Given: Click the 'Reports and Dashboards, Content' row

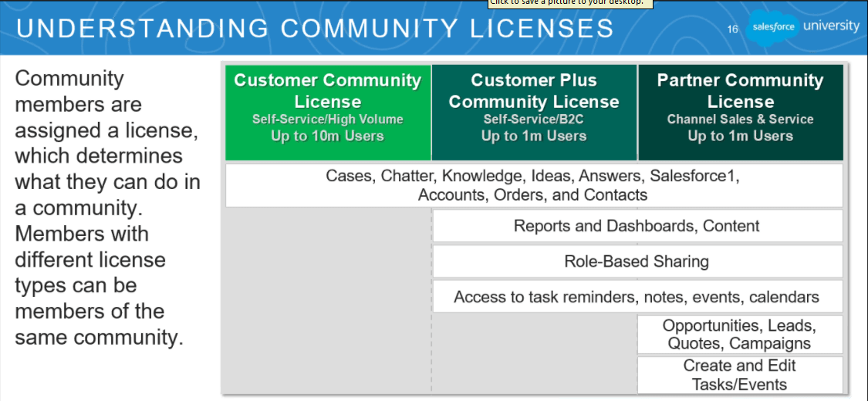Looking at the screenshot, I should [x=638, y=226].
